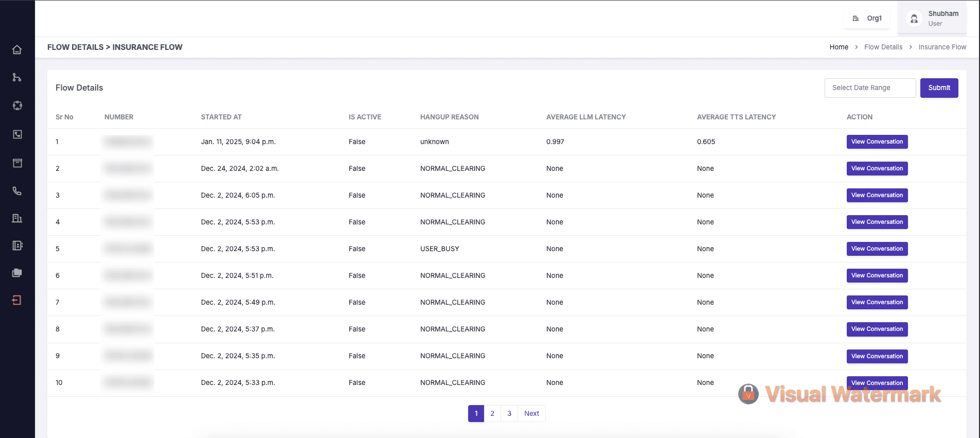View conversation for the unknown hangup row
Screen dimensions: 980x438
(x=877, y=142)
